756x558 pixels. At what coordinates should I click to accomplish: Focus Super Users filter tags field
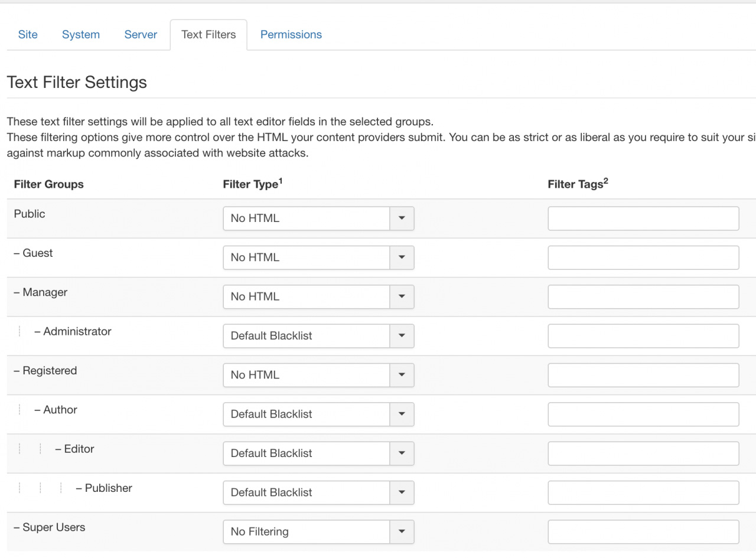click(x=643, y=531)
